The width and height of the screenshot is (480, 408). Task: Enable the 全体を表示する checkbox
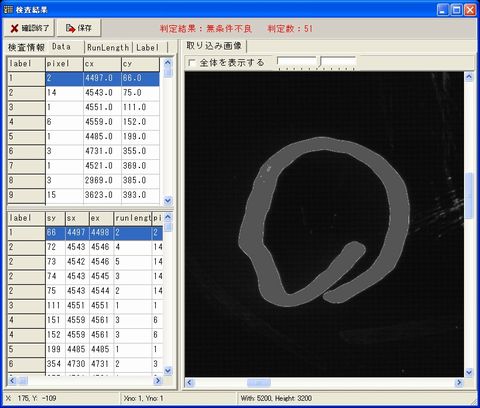192,63
